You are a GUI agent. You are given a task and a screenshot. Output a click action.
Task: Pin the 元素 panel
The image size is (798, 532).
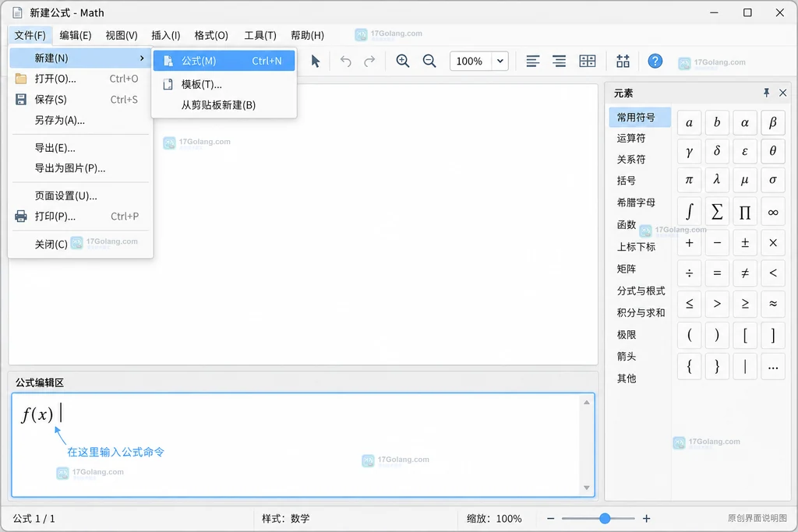766,93
